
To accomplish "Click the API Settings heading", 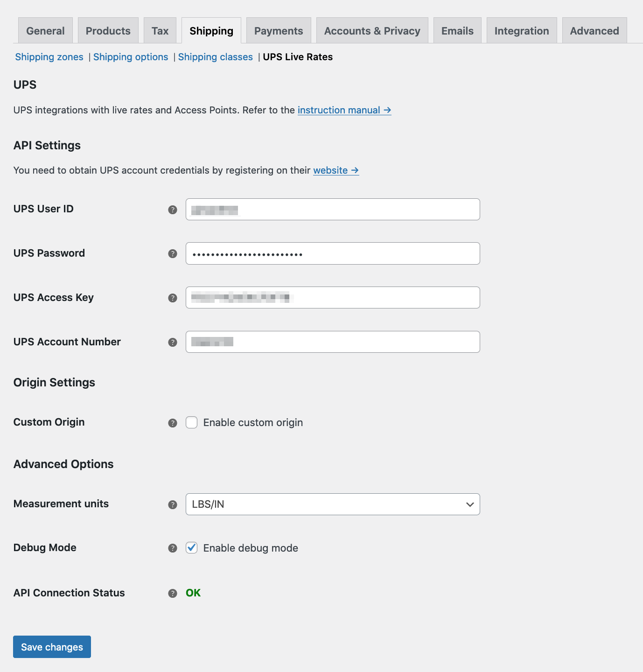I will (x=47, y=146).
